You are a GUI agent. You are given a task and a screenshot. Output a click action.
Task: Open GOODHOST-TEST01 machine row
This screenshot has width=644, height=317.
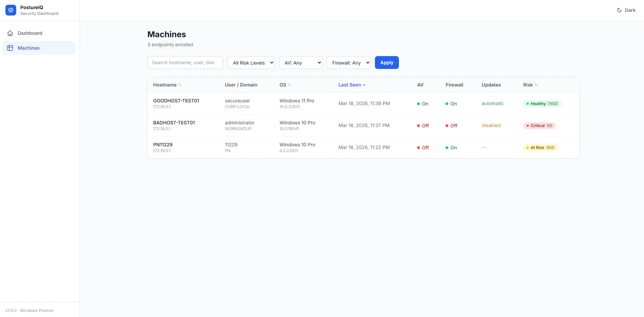364,103
